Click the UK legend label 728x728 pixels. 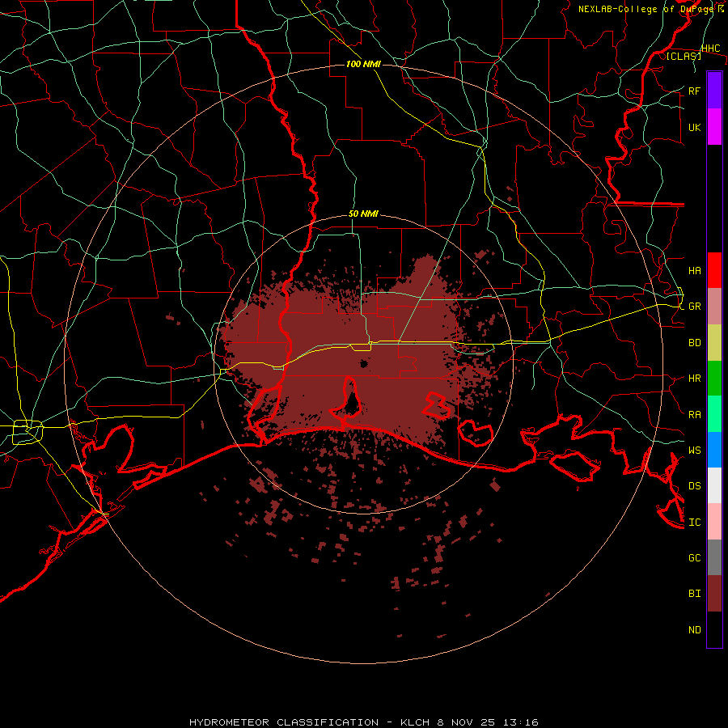click(x=695, y=127)
